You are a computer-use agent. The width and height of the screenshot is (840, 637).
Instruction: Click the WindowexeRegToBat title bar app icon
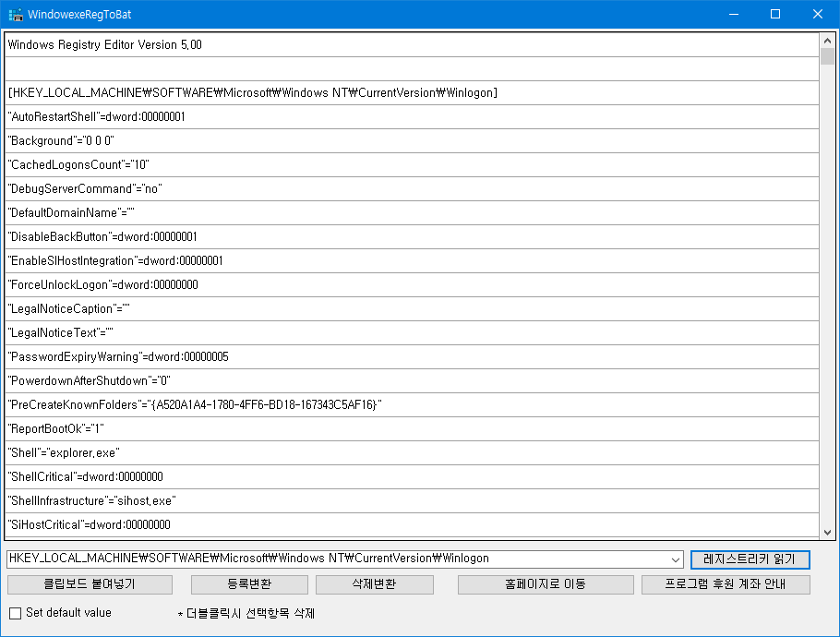point(16,15)
